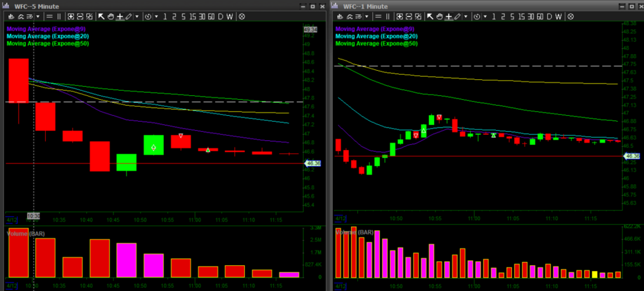Activate the crosshair tool in 1 Minute chart

point(448,16)
